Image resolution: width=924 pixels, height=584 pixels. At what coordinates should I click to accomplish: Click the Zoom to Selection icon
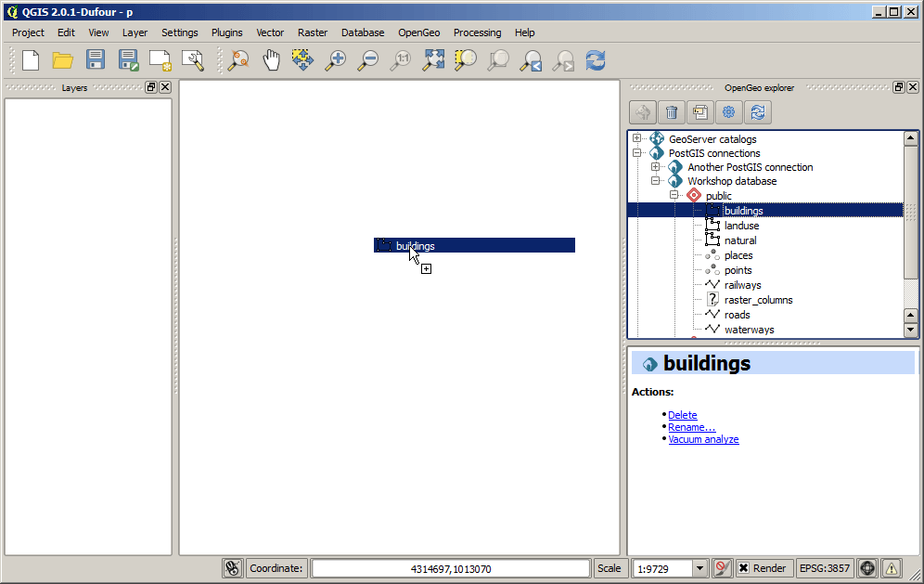pos(466,60)
